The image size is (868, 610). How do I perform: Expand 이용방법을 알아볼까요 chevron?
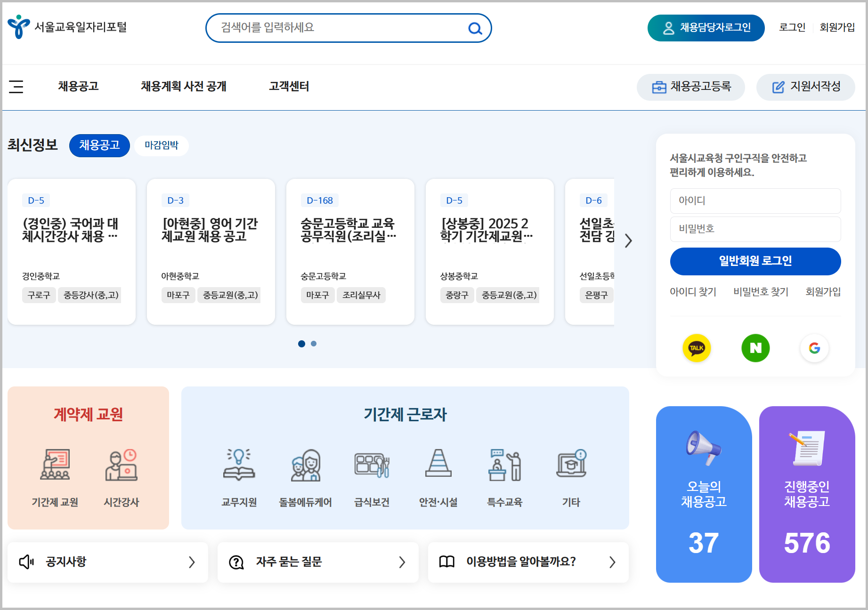point(612,562)
